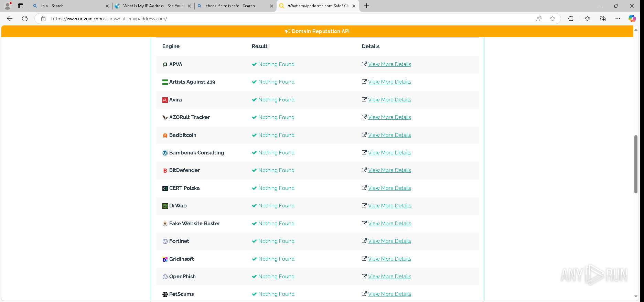Viewport: 644px width, 302px height.
Task: Click the CERT Polska icon
Action: tap(165, 188)
